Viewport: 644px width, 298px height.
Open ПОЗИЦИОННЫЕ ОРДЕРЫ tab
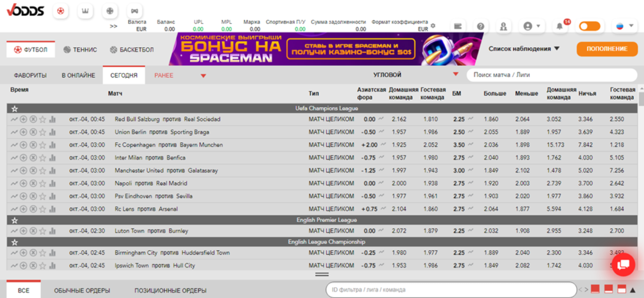(170, 290)
